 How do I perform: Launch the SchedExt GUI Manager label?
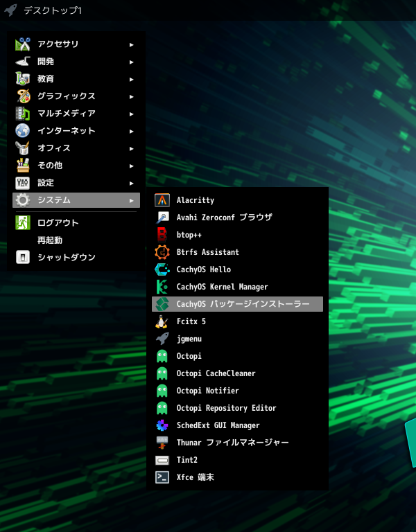(x=218, y=425)
